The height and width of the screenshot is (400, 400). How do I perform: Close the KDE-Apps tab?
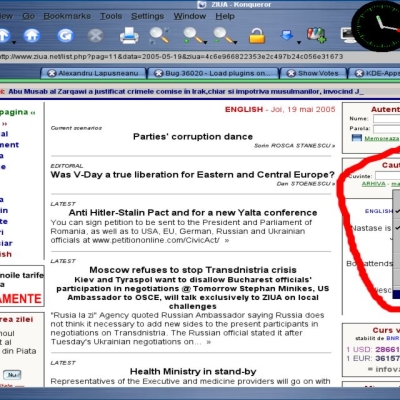click(x=359, y=73)
